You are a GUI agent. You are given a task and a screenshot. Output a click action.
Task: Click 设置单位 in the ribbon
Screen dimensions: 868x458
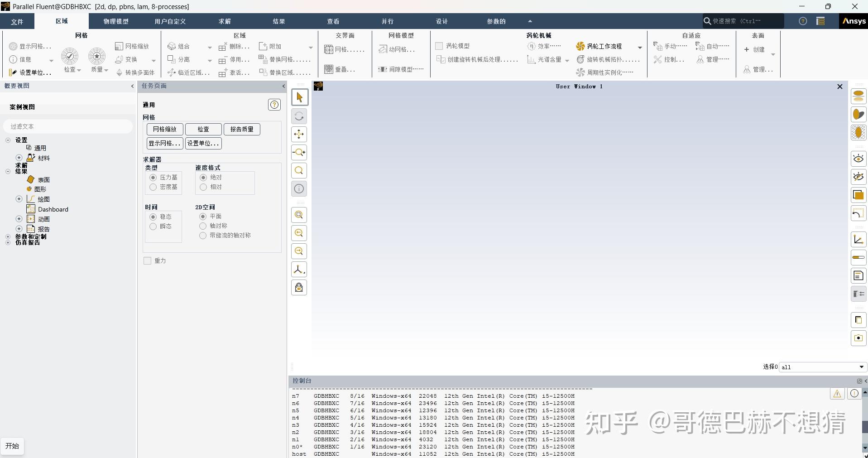[x=30, y=72]
